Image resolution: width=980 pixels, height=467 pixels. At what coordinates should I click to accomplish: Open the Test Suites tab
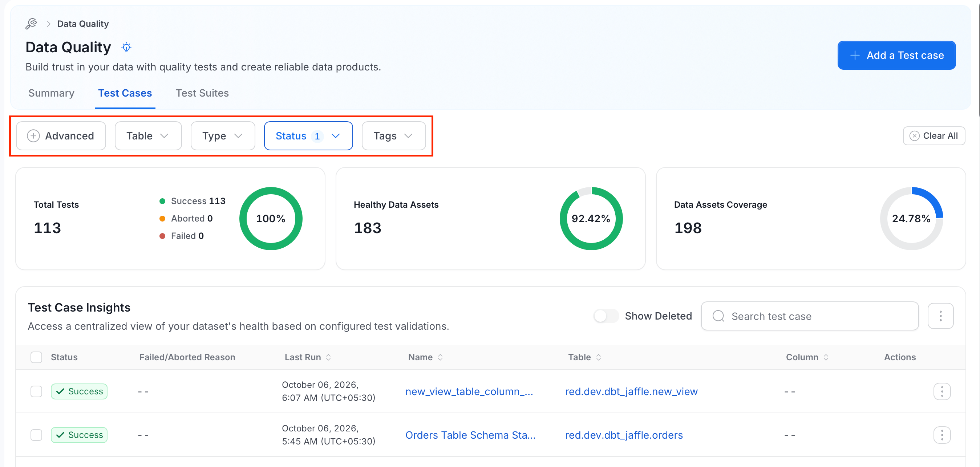tap(202, 93)
